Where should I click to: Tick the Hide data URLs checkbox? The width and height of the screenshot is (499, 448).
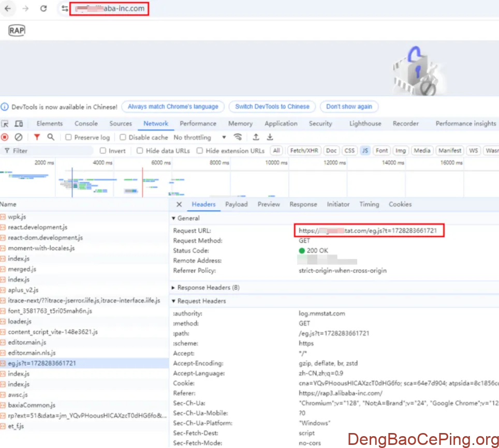point(140,151)
